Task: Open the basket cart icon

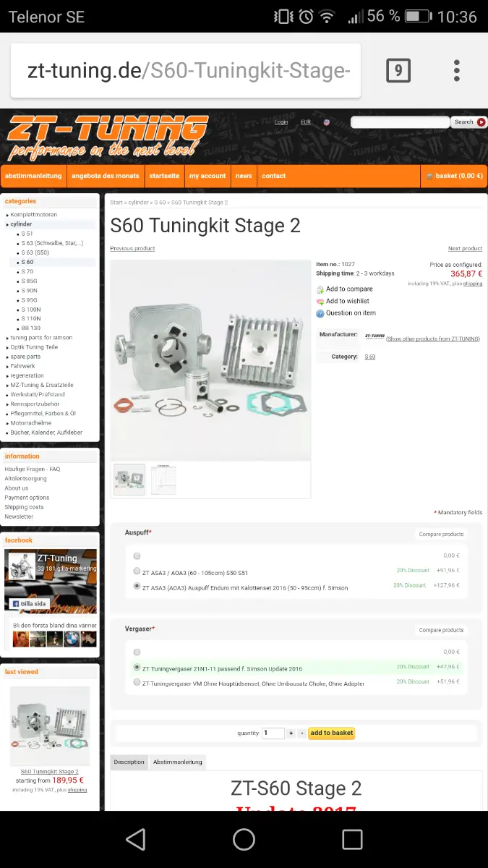Action: 429,176
